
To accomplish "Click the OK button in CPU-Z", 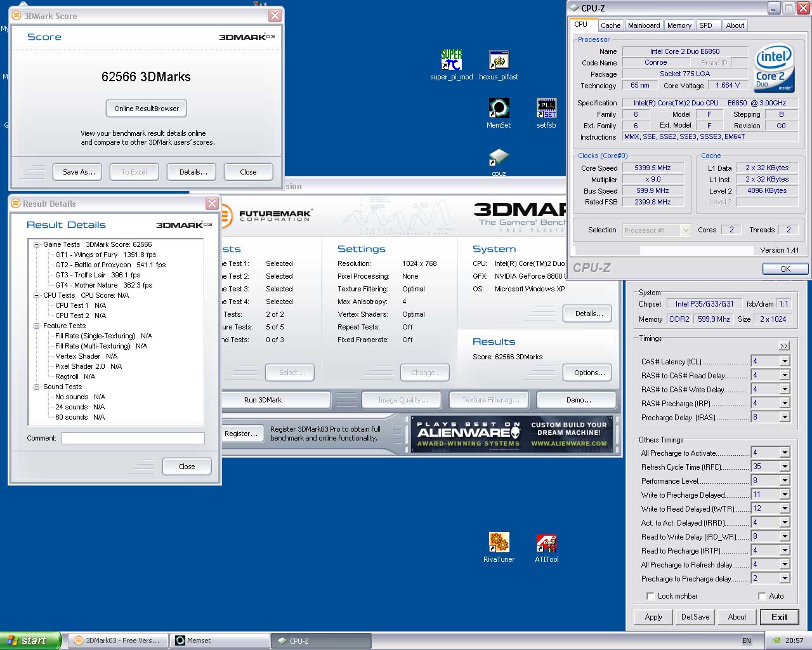I will coord(785,269).
